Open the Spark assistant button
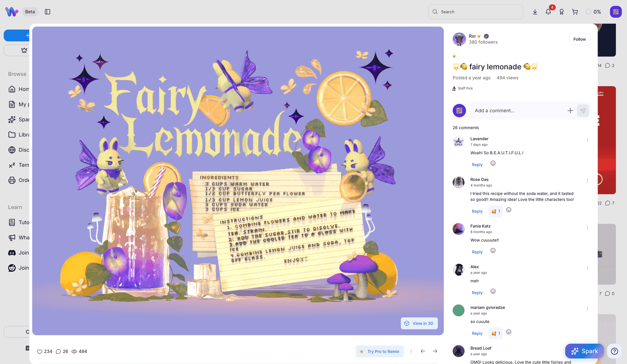The width and height of the screenshot is (627, 364). click(585, 351)
